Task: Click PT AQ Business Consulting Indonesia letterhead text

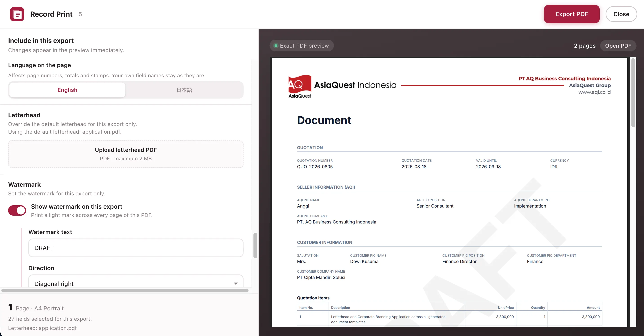Action: pyautogui.click(x=564, y=79)
